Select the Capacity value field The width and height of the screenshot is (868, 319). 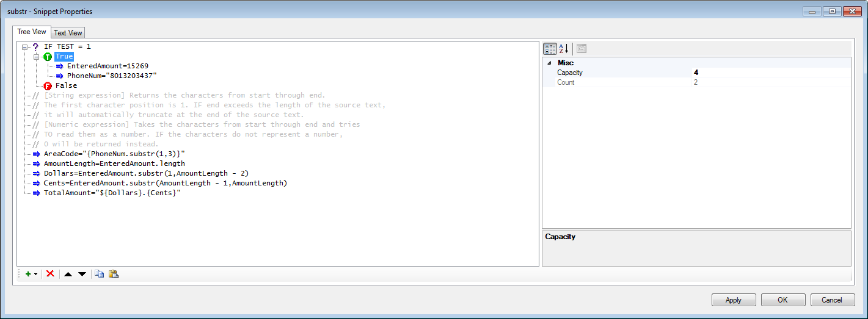[x=771, y=73]
